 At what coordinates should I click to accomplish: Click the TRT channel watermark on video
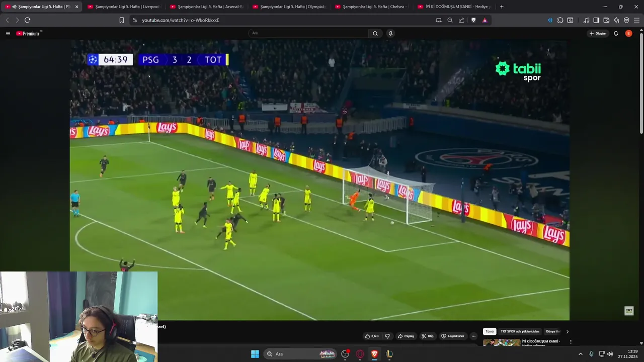(x=629, y=311)
